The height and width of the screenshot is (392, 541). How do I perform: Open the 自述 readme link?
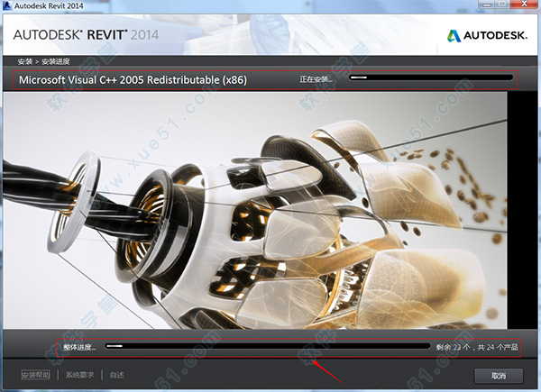(118, 375)
